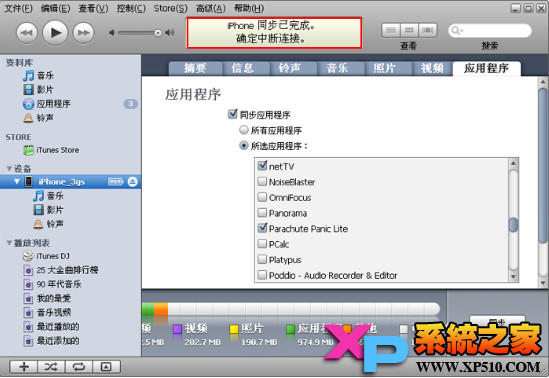The width and height of the screenshot is (549, 378).
Task: Click in the search field
Action: 490,30
